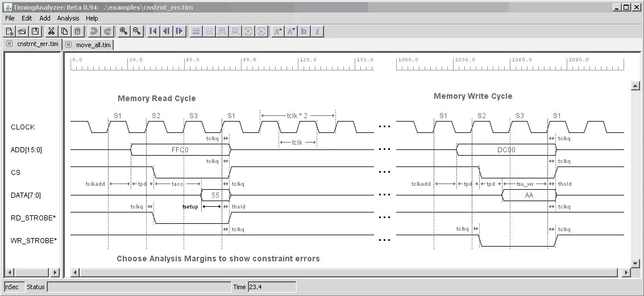Zoom in with the magnifier plus icon
Viewport: 644px width, 296px height.
pyautogui.click(x=123, y=31)
